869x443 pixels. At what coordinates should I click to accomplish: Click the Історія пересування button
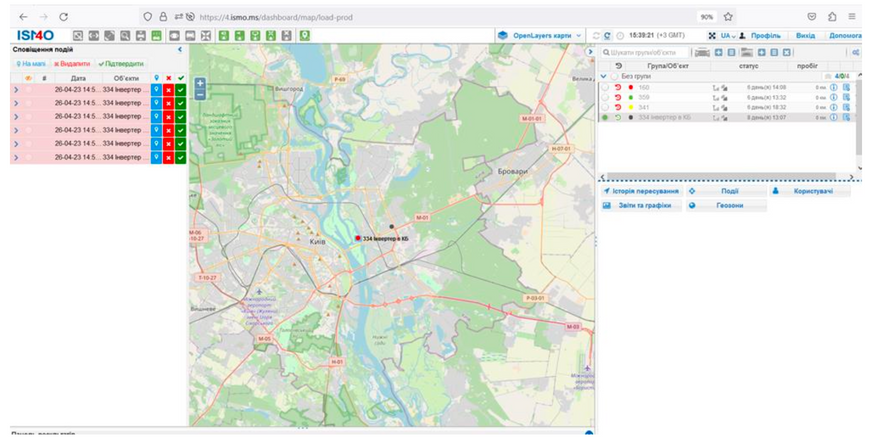pyautogui.click(x=641, y=191)
